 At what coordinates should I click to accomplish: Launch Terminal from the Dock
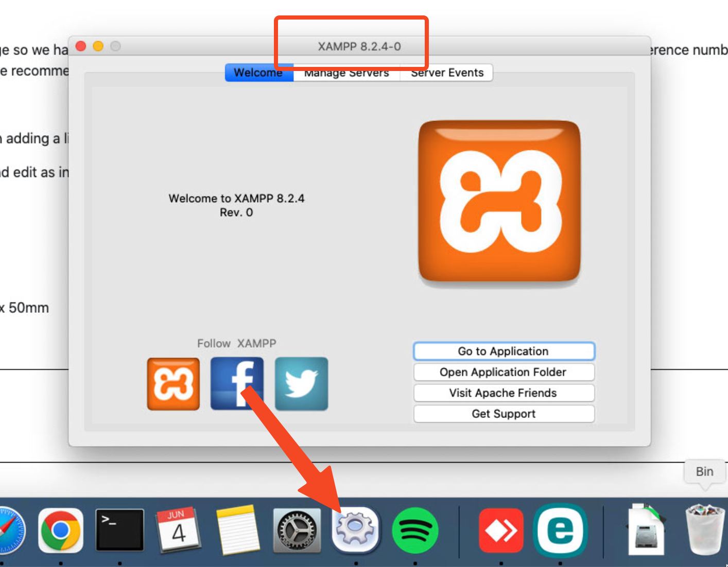coord(119,530)
